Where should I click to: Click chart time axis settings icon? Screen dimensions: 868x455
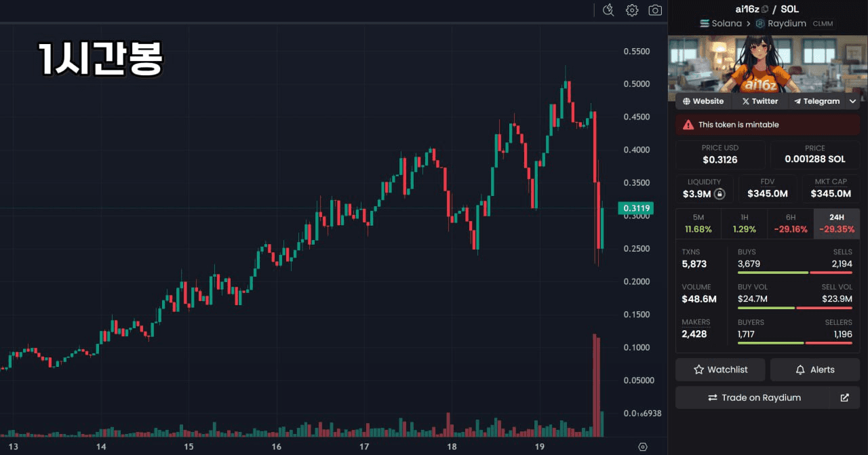tap(643, 447)
